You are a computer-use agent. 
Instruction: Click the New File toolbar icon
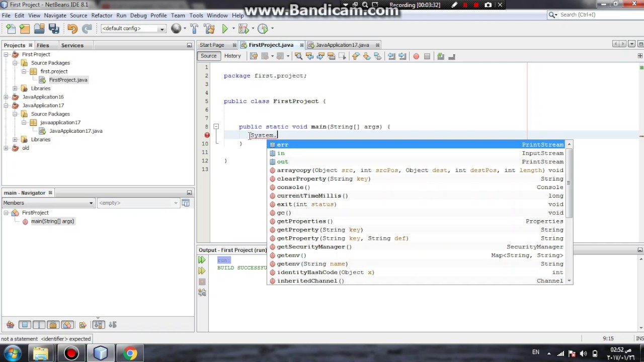click(11, 29)
